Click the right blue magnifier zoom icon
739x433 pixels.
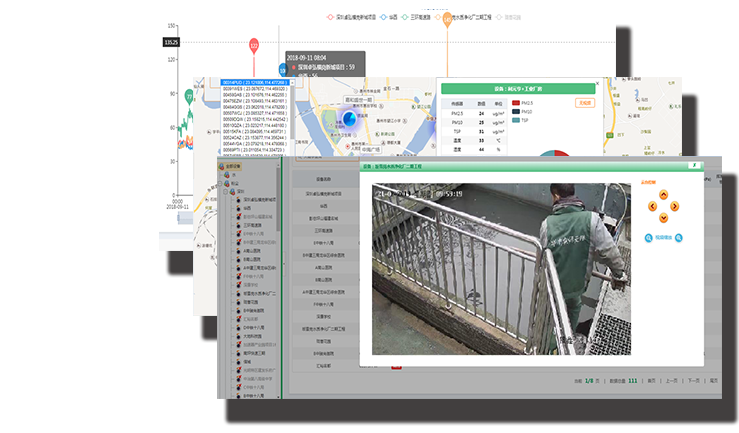pos(679,238)
